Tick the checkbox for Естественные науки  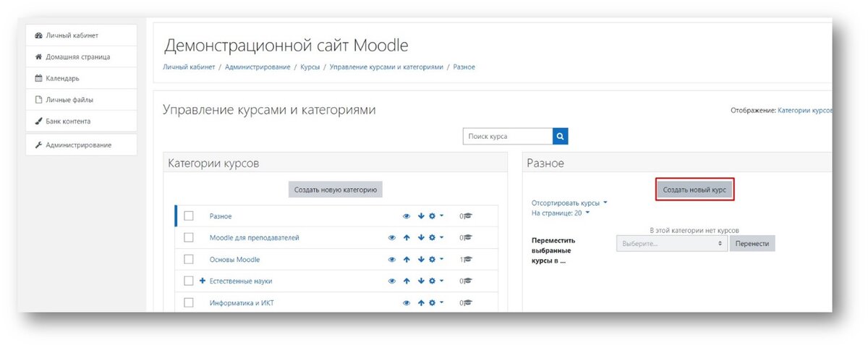pos(189,281)
